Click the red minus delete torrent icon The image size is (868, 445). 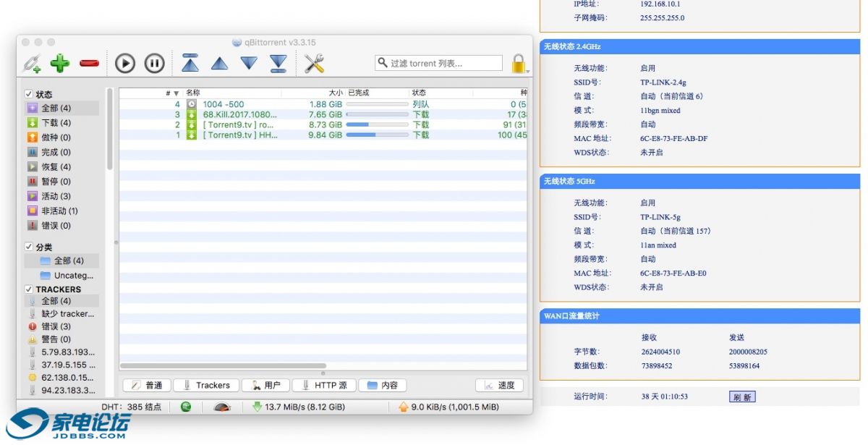click(x=89, y=64)
